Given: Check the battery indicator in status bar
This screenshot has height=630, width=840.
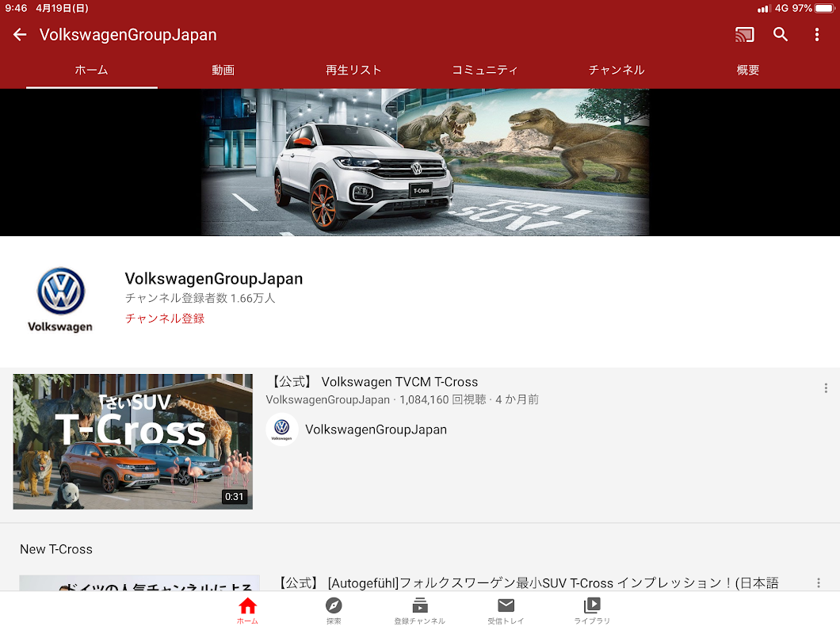Looking at the screenshot, I should click(825, 8).
